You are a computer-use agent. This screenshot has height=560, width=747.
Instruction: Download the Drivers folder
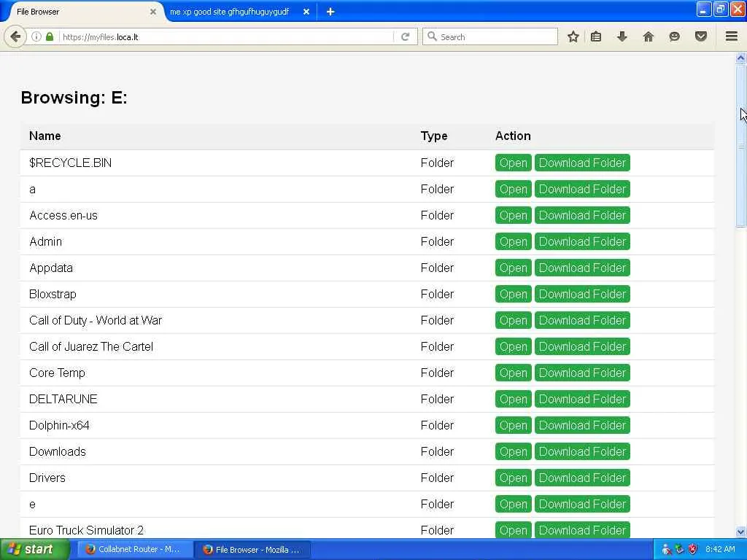582,478
